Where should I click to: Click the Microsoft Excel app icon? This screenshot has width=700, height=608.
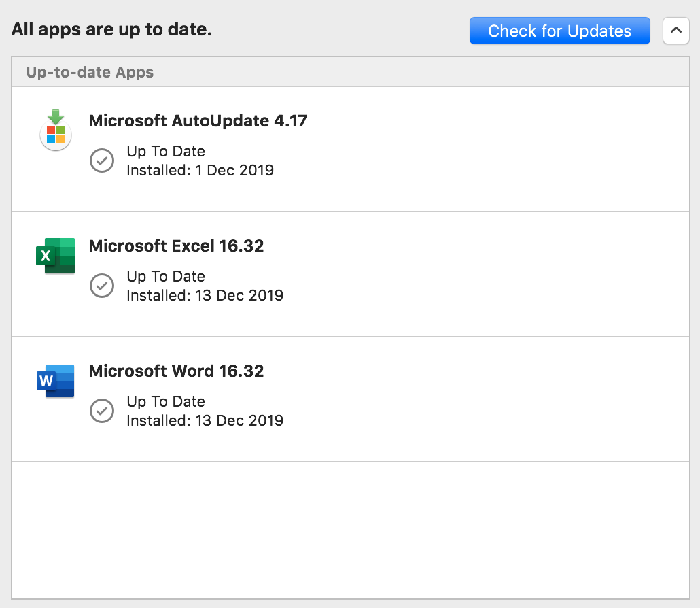(x=55, y=256)
